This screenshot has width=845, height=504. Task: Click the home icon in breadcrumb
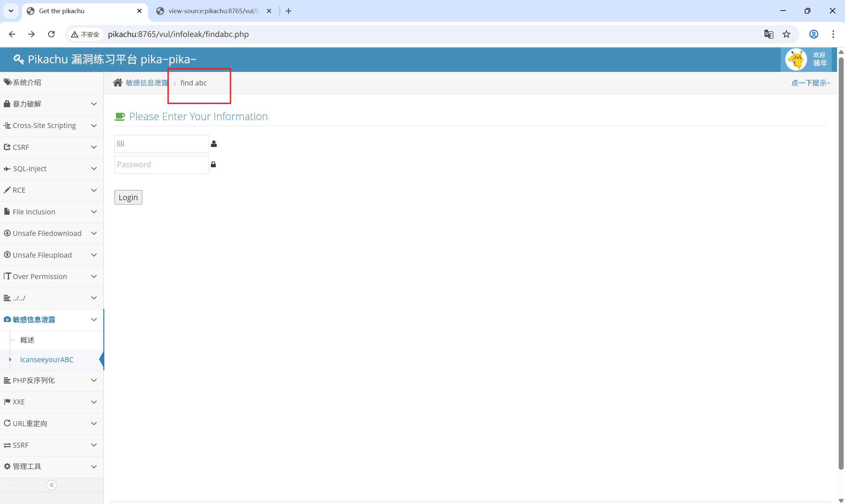pos(118,82)
